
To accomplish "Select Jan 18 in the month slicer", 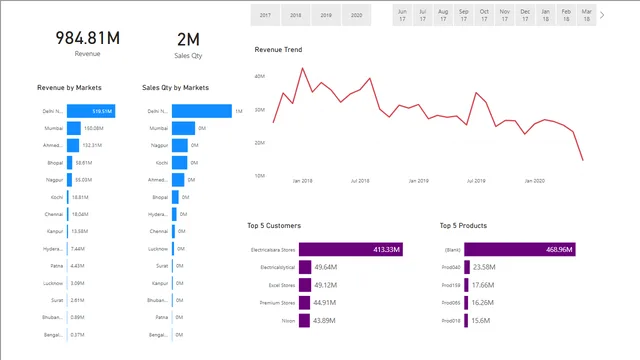I will [x=545, y=15].
